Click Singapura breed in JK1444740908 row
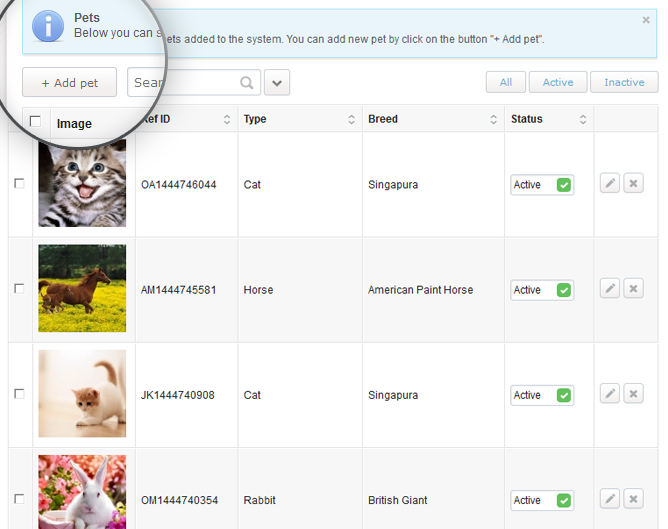668x529 pixels. 393,395
